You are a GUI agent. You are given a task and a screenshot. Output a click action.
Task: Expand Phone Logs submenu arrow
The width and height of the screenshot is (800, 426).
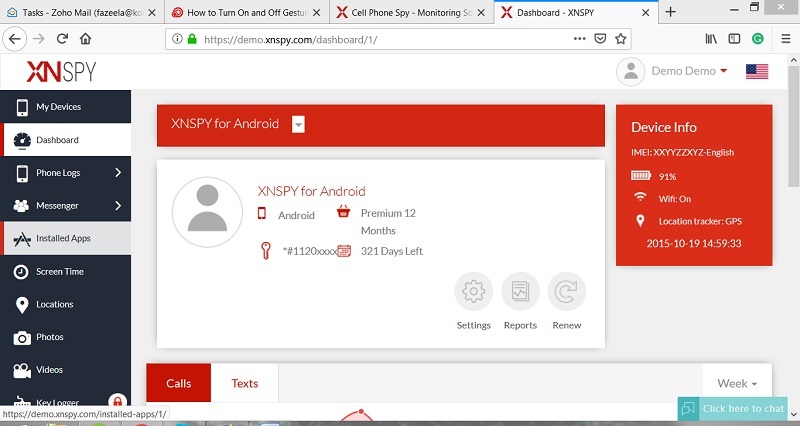coord(118,172)
